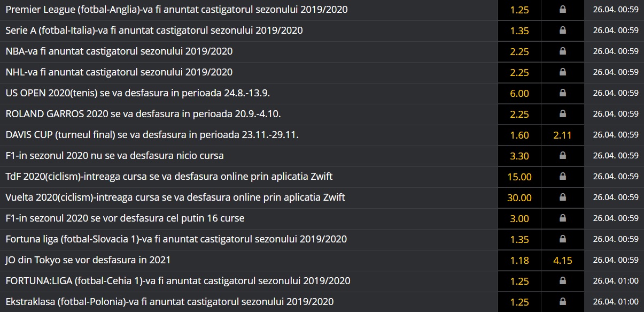Choose odds 4.15 for JO din Tokyo
The image size is (644, 312).
(x=562, y=260)
